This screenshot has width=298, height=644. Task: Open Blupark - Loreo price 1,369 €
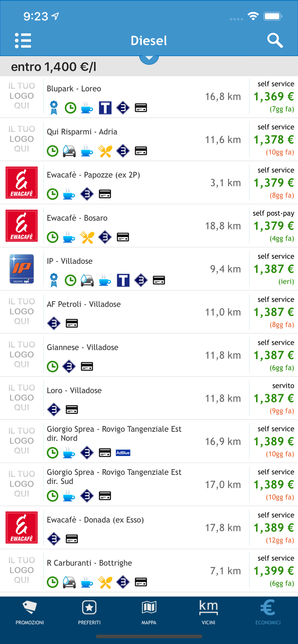(x=273, y=97)
